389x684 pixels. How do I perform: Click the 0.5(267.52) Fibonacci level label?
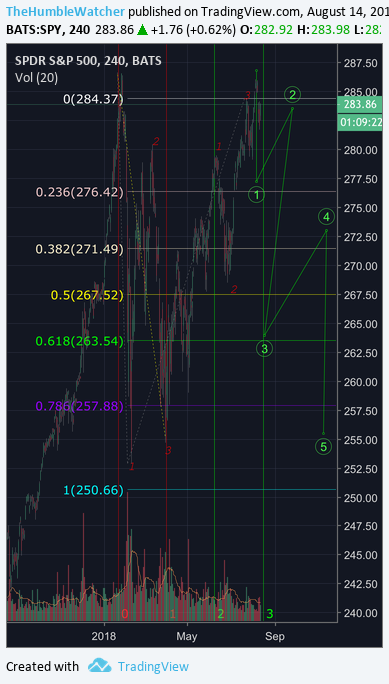(x=87, y=295)
